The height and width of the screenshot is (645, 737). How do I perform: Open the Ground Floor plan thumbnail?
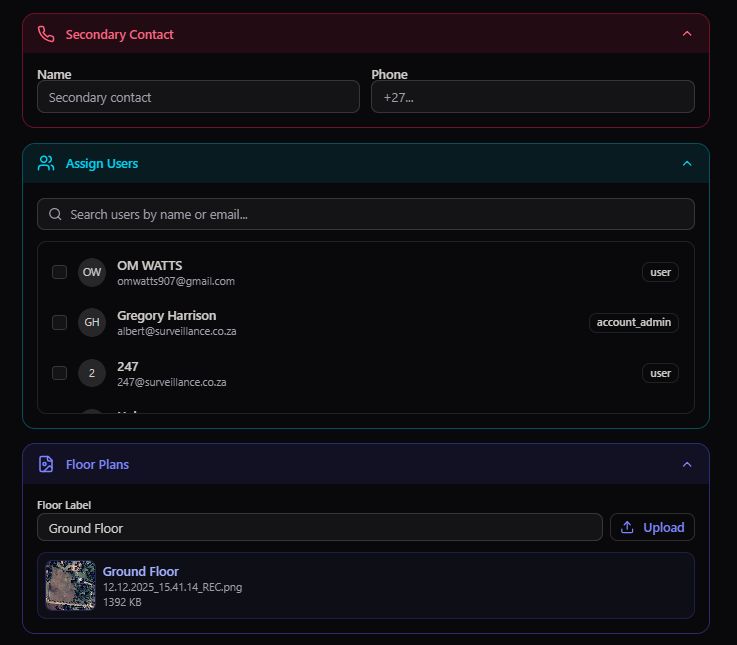71,585
